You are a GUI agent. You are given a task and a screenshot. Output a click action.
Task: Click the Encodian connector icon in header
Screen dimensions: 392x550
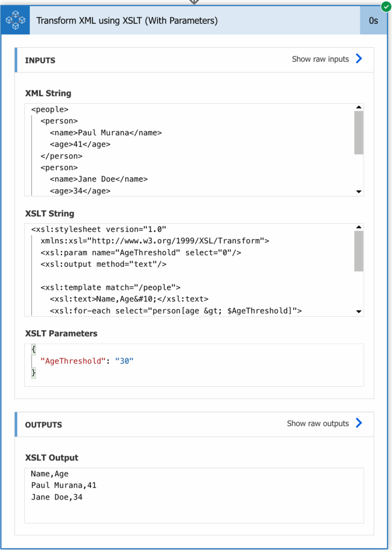[x=15, y=20]
